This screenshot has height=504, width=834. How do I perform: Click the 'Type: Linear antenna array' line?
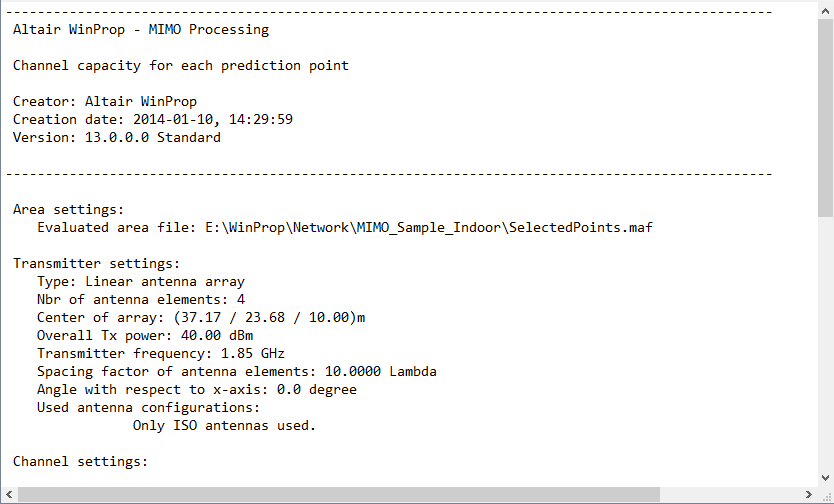coord(141,282)
